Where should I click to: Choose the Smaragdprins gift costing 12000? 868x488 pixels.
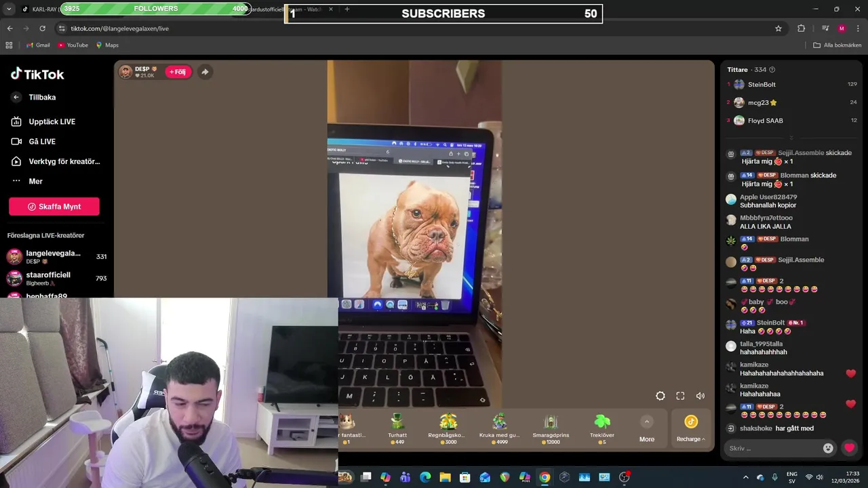[x=551, y=429]
